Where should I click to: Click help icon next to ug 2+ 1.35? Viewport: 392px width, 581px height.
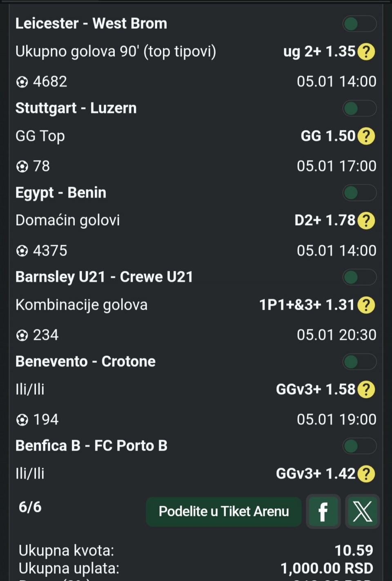click(366, 52)
